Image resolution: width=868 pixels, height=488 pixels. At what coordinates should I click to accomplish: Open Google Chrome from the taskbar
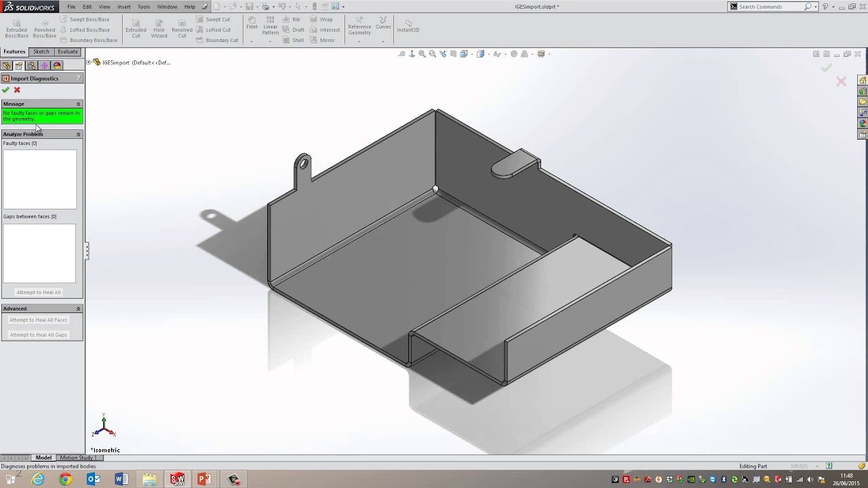[x=65, y=479]
